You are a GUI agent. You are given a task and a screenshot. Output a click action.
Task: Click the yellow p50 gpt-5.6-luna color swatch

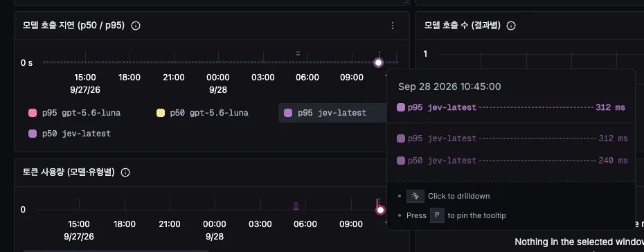pyautogui.click(x=160, y=113)
